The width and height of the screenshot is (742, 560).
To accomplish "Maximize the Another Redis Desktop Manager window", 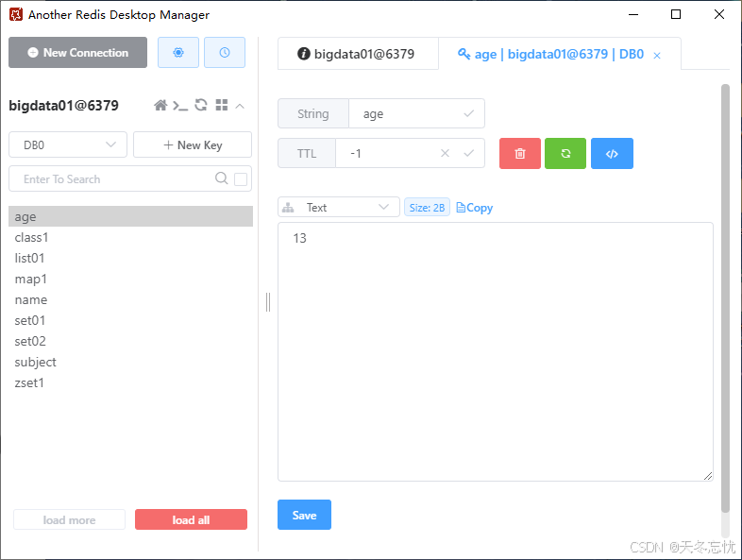I will coord(676,14).
